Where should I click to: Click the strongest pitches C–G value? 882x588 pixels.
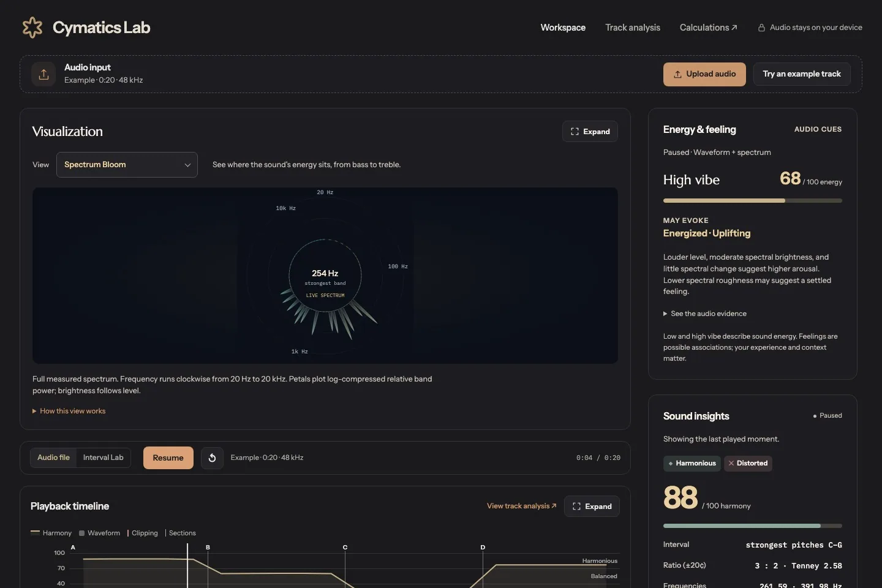coord(794,545)
